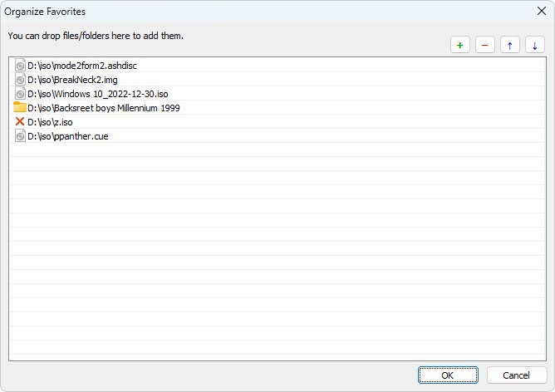
Task: Click the Cancel button
Action: 517,375
